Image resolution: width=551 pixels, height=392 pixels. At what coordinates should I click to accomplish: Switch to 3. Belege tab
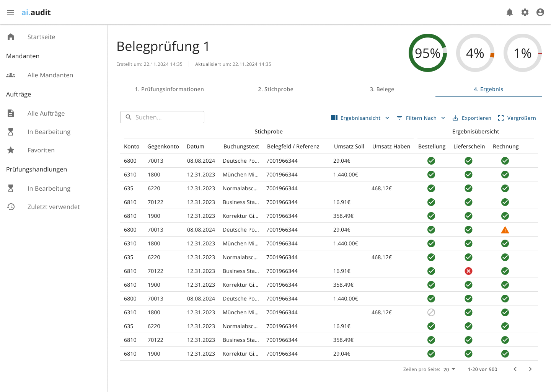(x=382, y=89)
